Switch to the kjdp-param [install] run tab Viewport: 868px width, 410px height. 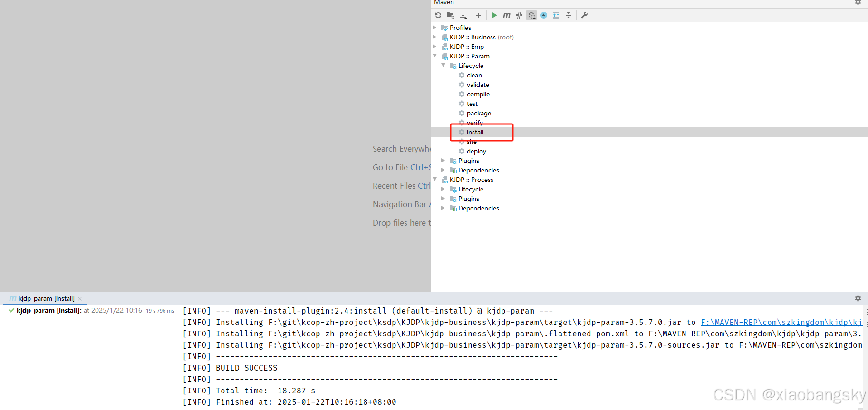click(x=46, y=298)
